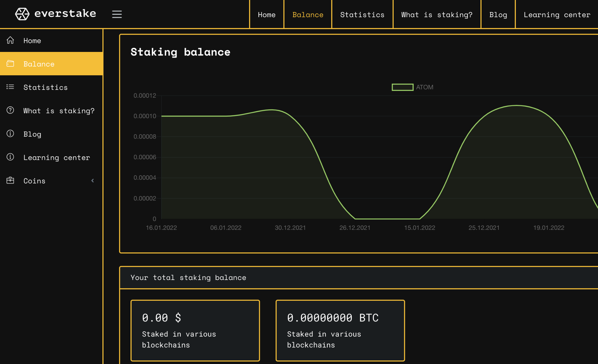This screenshot has width=598, height=364.
Task: Open What is staking? top link
Action: [x=437, y=15]
